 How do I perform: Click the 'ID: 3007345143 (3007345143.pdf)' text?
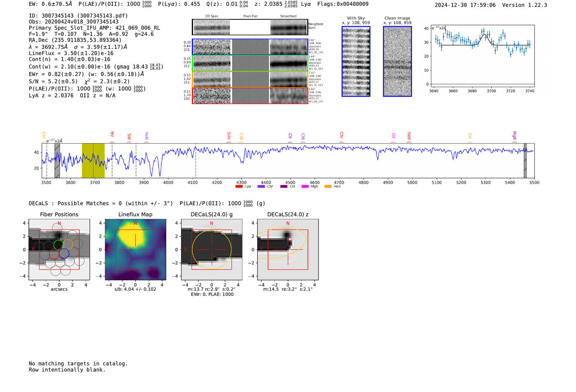point(78,16)
